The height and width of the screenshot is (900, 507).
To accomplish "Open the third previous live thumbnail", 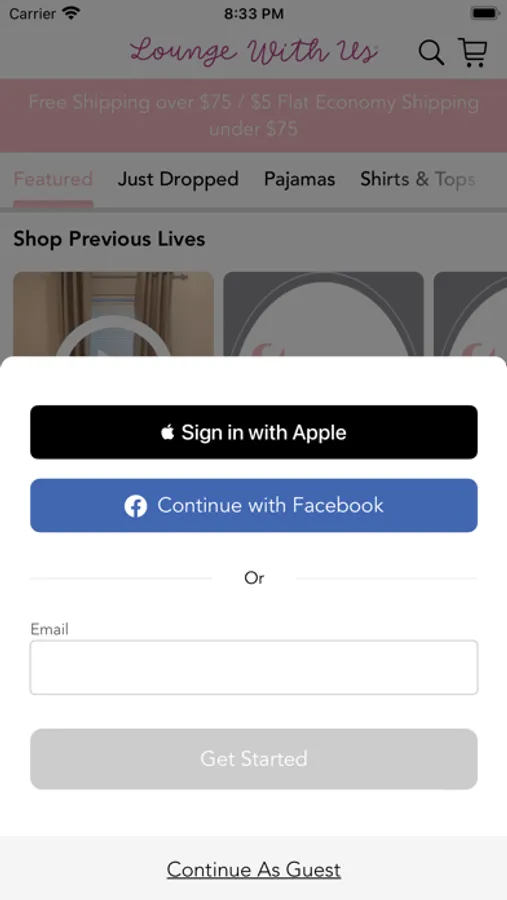I will pos(470,314).
